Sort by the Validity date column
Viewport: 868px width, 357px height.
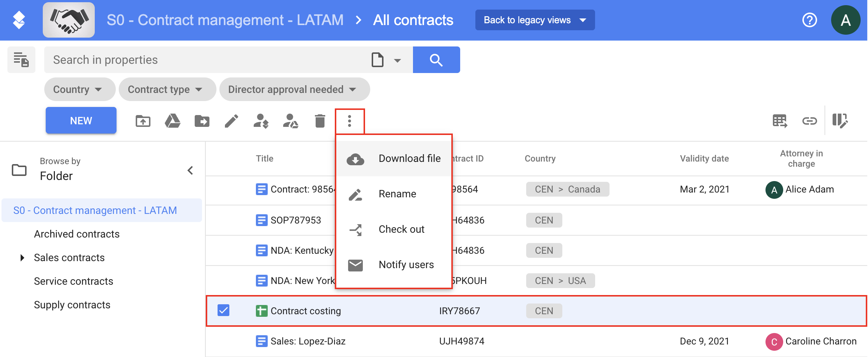point(704,159)
